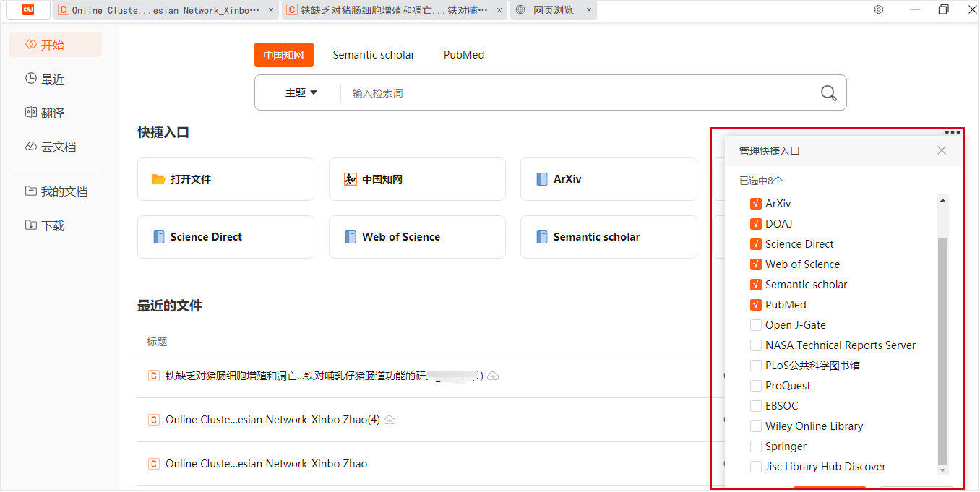Switch to the PubMed search tab
Screen dimensions: 980x492
tap(464, 55)
